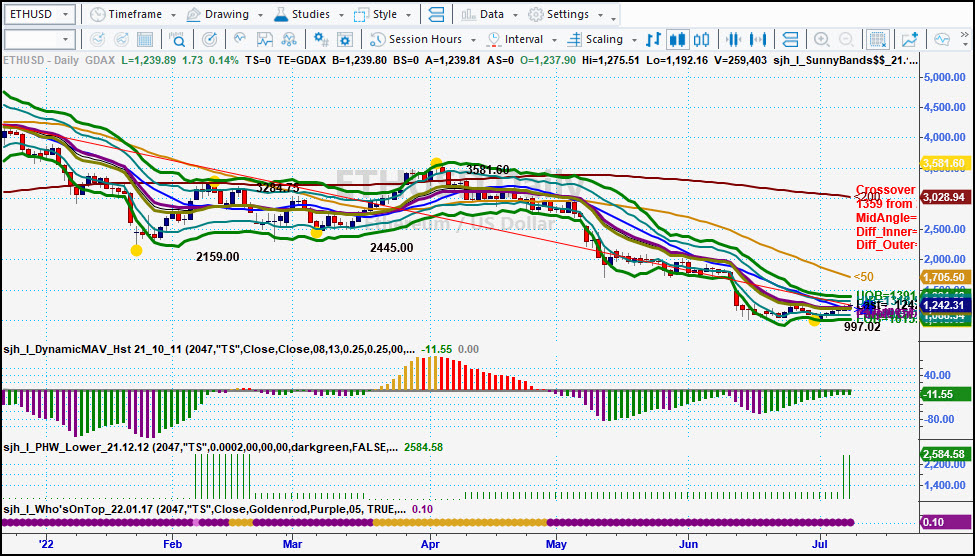This screenshot has height=556, width=975.
Task: Click the zoom out magnifier
Action: 846,39
